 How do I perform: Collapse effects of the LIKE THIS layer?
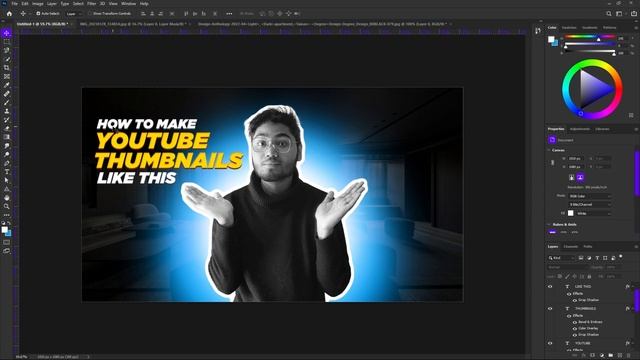[633, 287]
